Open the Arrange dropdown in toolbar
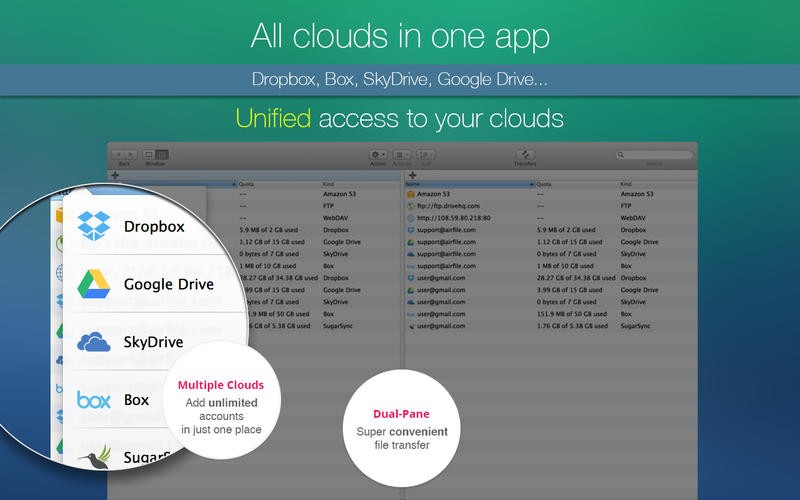The image size is (800, 500). click(402, 154)
